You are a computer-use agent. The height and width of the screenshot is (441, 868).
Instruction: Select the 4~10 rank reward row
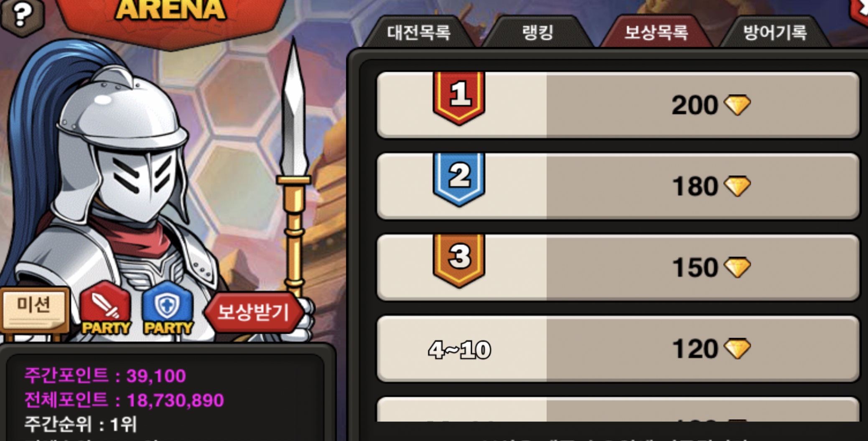point(618,349)
